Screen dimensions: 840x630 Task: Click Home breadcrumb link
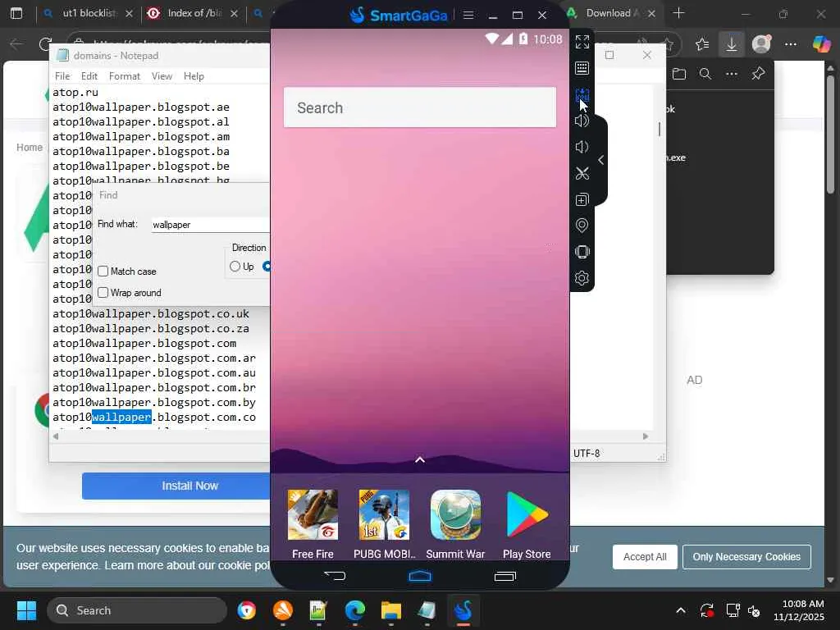[30, 148]
